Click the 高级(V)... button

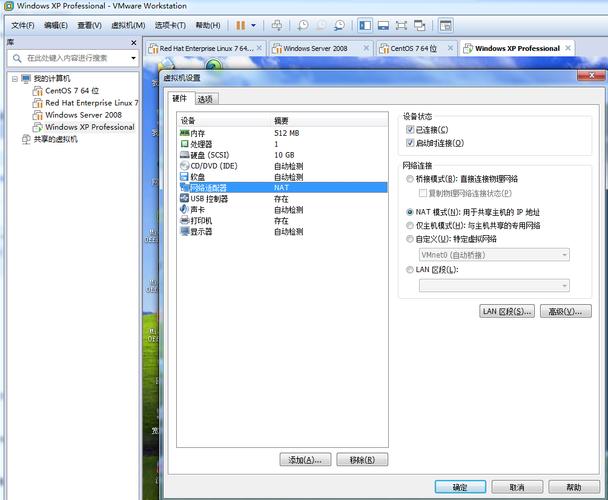[x=565, y=311]
